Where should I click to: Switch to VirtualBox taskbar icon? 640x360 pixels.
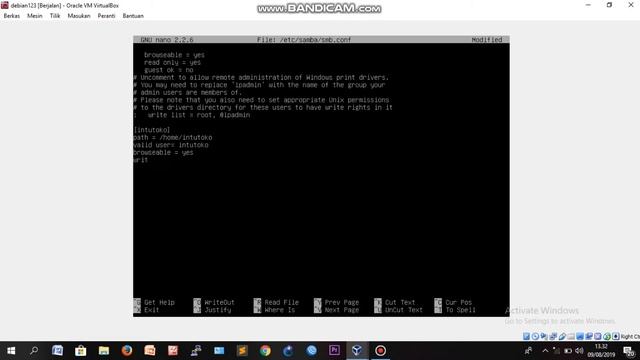coord(357,351)
